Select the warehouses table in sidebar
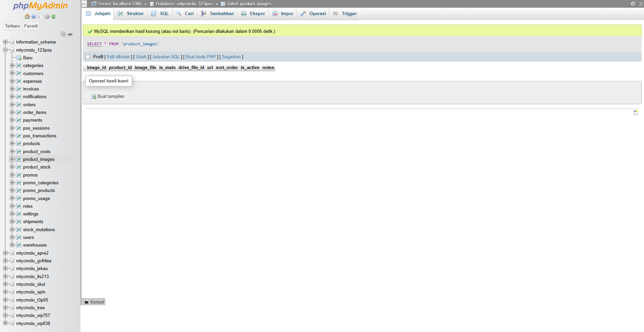The height and width of the screenshot is (332, 644). pyautogui.click(x=35, y=245)
